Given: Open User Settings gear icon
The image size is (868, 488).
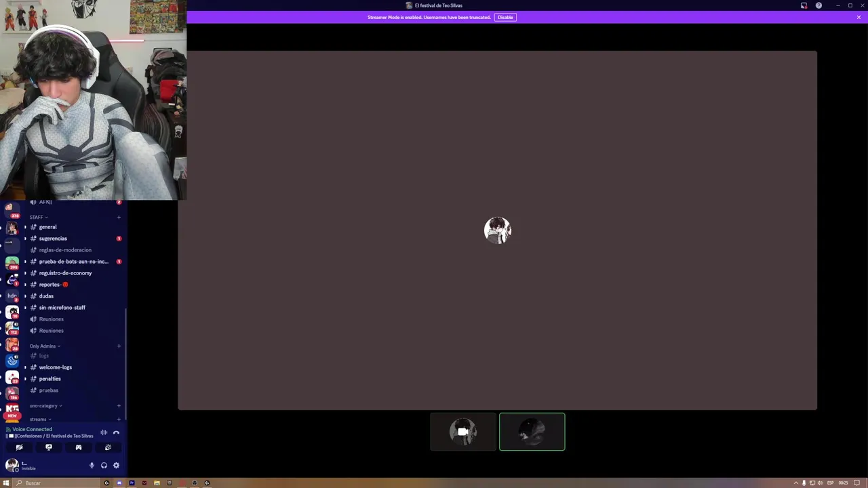Looking at the screenshot, I should [116, 466].
